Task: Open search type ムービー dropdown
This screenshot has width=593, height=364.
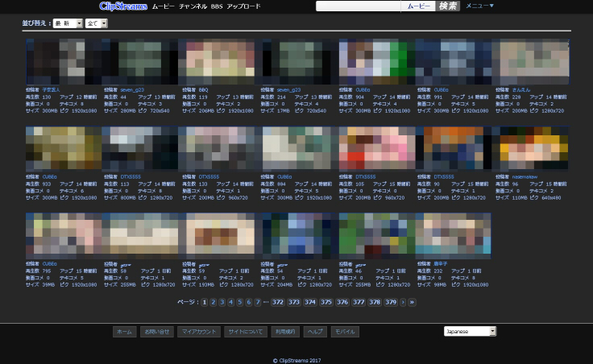Action: pyautogui.click(x=419, y=6)
